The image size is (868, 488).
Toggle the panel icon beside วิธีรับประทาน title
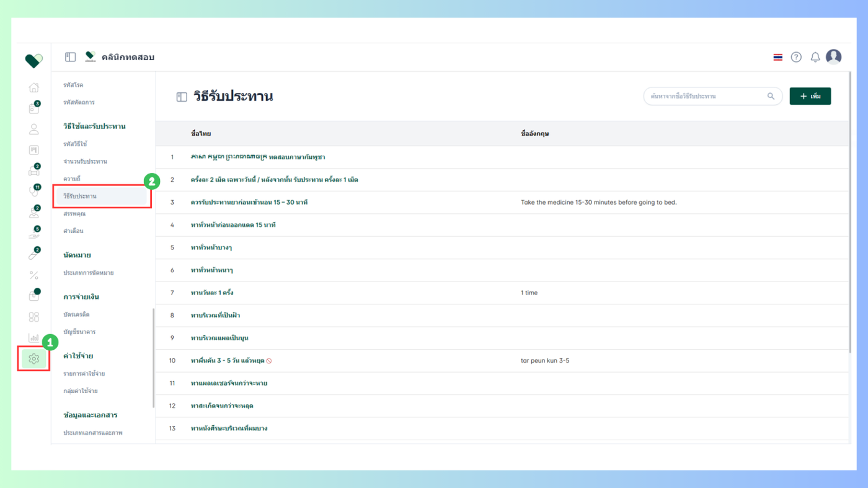click(x=182, y=97)
